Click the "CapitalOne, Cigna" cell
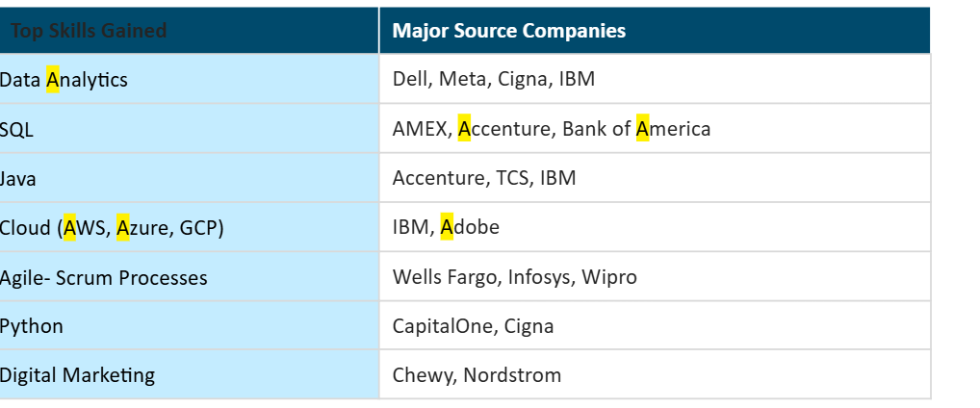The width and height of the screenshot is (980, 408). coord(474,326)
